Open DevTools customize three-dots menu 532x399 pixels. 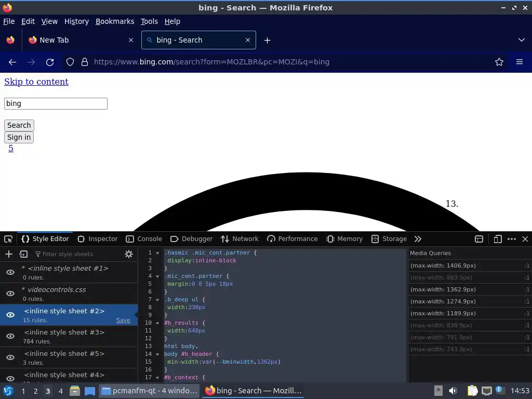[x=512, y=239]
